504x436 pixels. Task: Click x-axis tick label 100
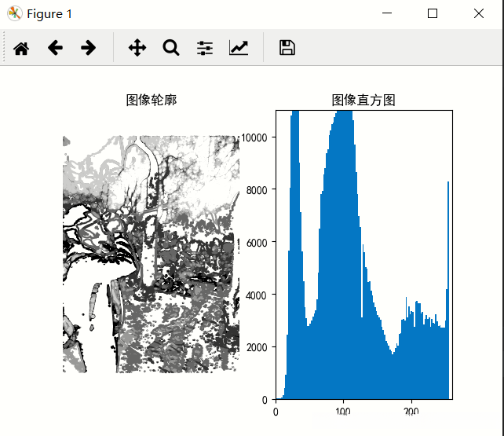[x=342, y=412]
